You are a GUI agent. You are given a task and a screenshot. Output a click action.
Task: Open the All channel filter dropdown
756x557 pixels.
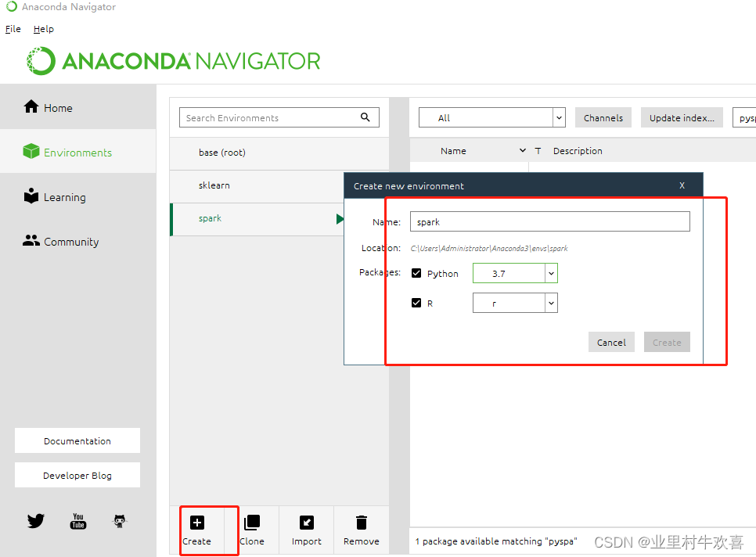[x=559, y=117]
